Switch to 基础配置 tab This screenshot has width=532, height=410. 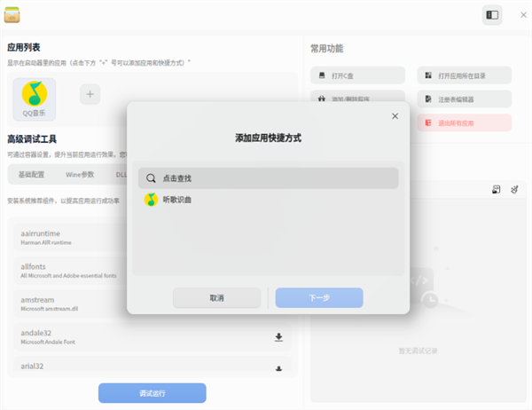coord(32,175)
